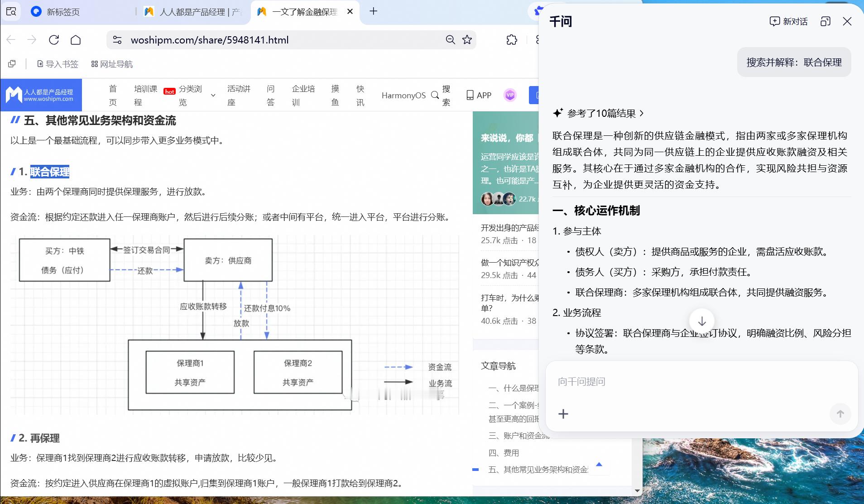Viewport: 864px width, 504px height.
Task: Start a 新对话 in 千问 panel
Action: [x=788, y=21]
